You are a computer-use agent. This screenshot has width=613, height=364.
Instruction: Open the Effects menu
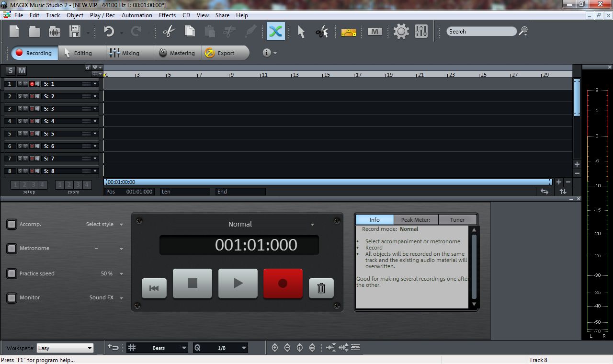(x=167, y=15)
